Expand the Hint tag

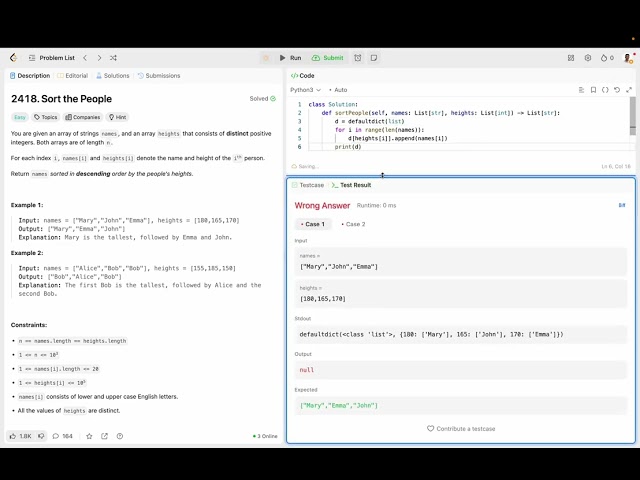(118, 117)
